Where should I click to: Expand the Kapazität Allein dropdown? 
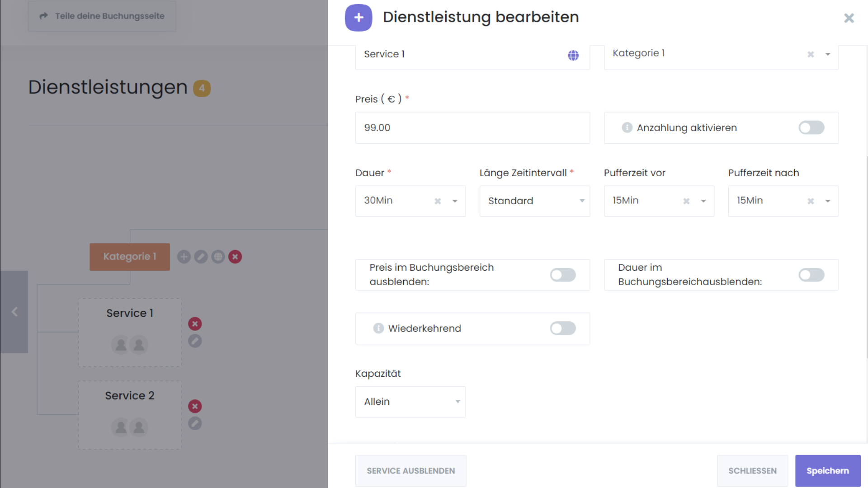410,402
